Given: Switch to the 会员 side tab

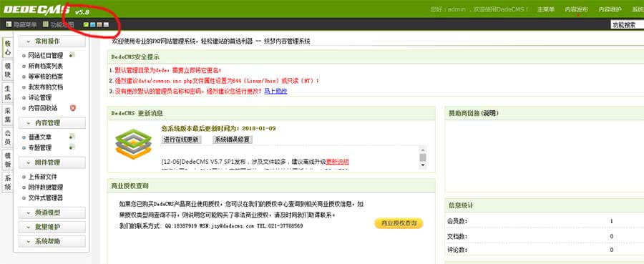Looking at the screenshot, I should pyautogui.click(x=8, y=138).
